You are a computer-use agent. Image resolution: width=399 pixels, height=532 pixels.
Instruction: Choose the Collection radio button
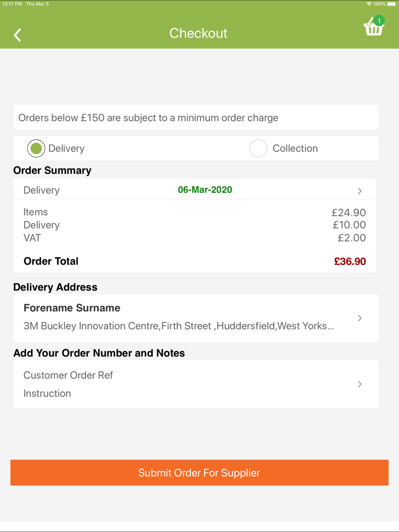(258, 148)
